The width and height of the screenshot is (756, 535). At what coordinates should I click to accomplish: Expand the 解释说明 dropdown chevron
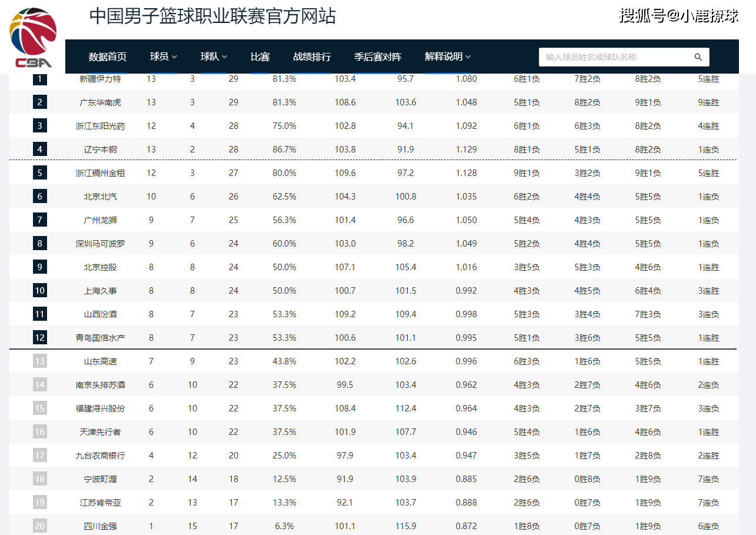468,57
